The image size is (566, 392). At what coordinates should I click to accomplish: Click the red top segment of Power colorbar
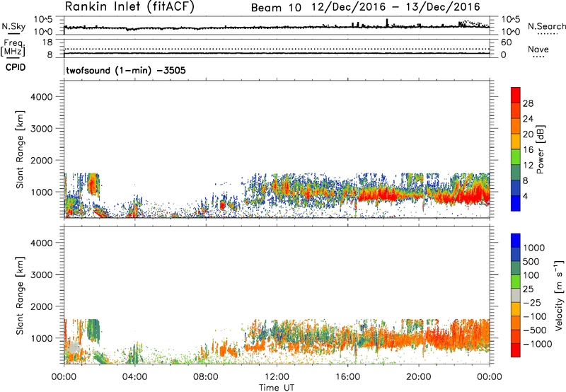click(x=516, y=95)
